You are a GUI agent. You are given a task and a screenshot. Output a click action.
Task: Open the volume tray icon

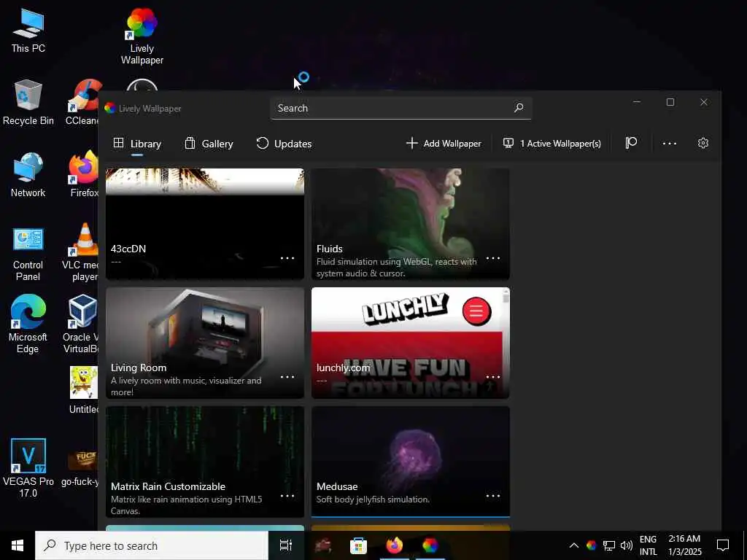pos(627,545)
